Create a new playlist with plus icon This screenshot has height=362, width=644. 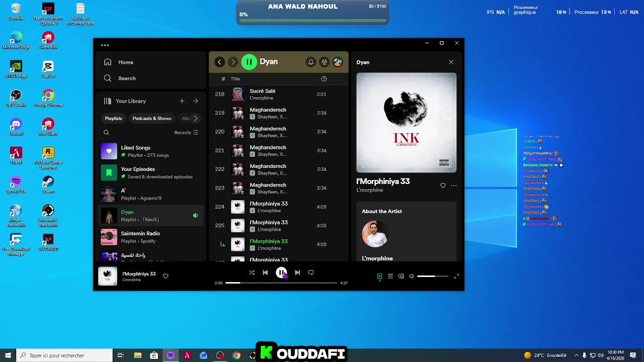pos(182,101)
